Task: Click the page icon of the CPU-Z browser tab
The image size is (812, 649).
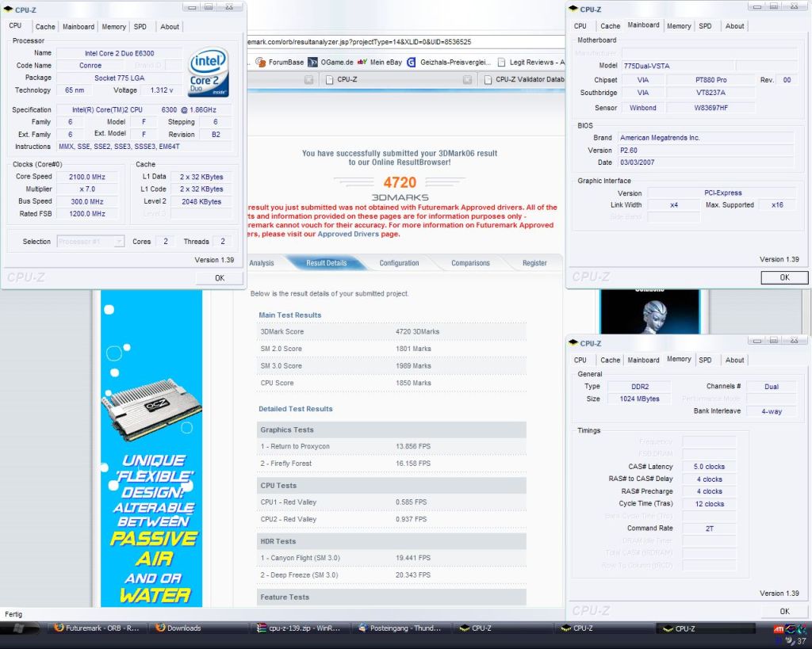Action: pos(329,80)
